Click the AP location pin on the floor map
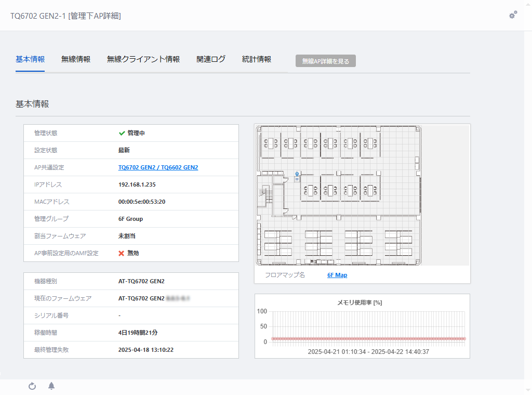Viewport: 532px width, 395px height. pyautogui.click(x=297, y=175)
